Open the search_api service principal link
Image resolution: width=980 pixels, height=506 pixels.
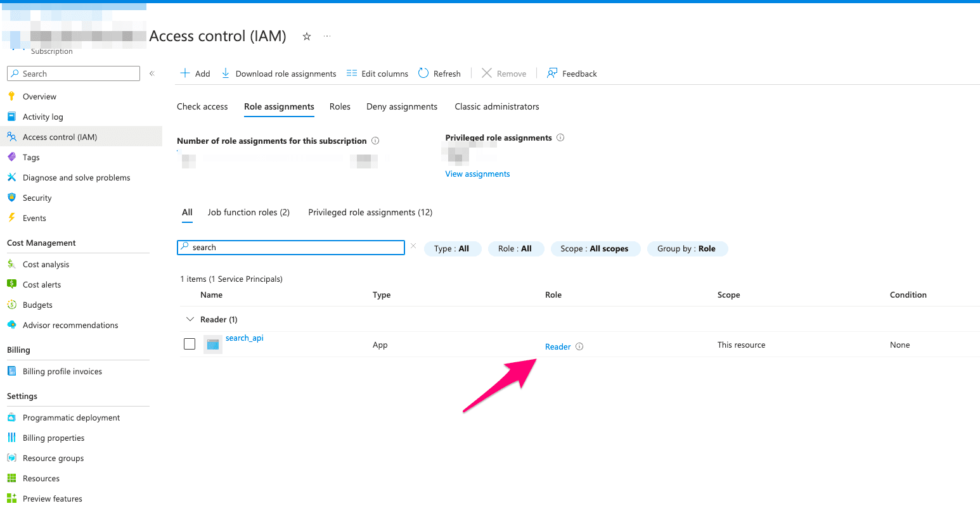[x=244, y=338]
